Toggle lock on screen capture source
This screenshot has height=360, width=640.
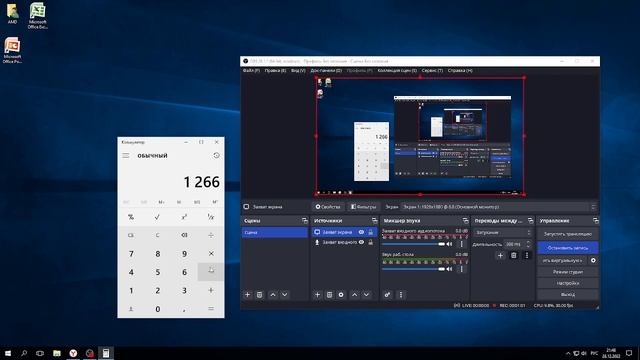371,232
